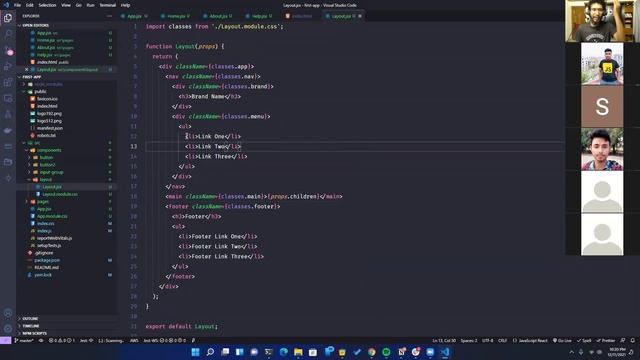Click Go Live in status bar

point(562,340)
